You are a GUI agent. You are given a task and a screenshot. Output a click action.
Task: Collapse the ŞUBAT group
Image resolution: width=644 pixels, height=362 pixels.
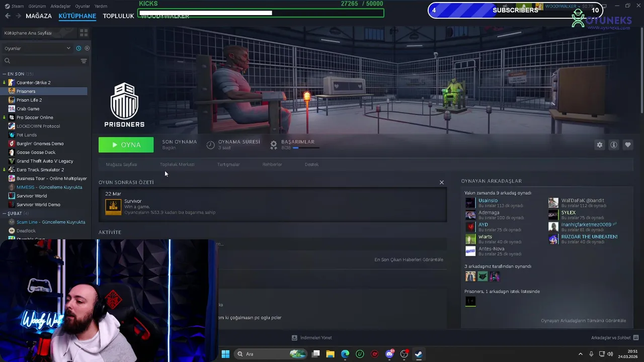(5, 213)
